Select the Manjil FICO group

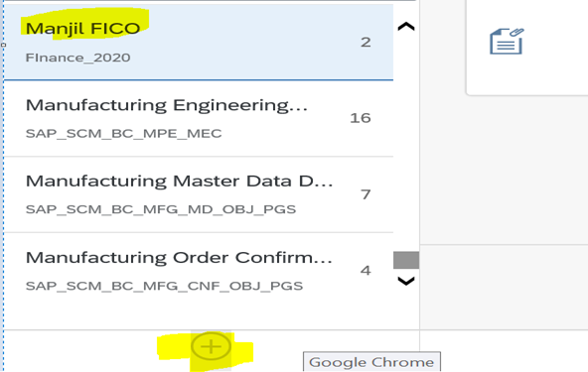point(199,42)
